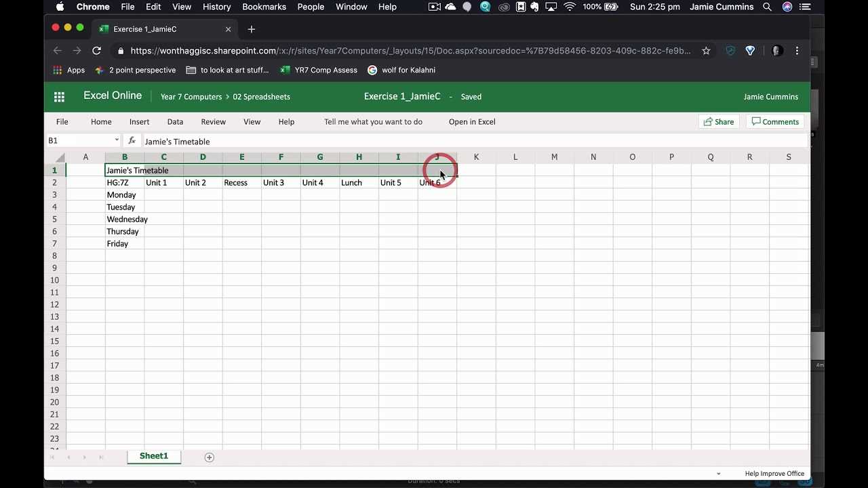868x488 pixels.
Task: Open the History menu in macOS menu bar
Action: click(216, 7)
